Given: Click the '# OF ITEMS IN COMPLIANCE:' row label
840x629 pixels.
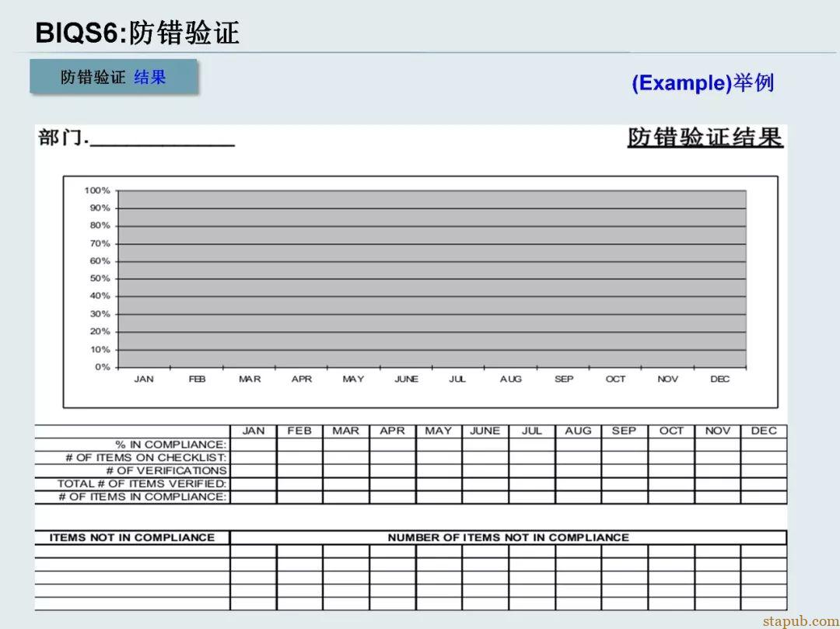Looking at the screenshot, I should tap(142, 497).
